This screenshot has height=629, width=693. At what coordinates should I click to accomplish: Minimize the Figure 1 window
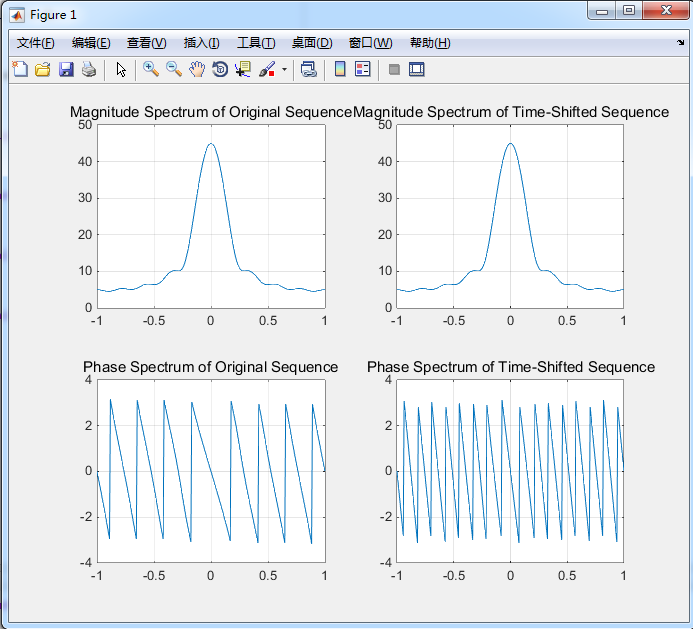602,11
